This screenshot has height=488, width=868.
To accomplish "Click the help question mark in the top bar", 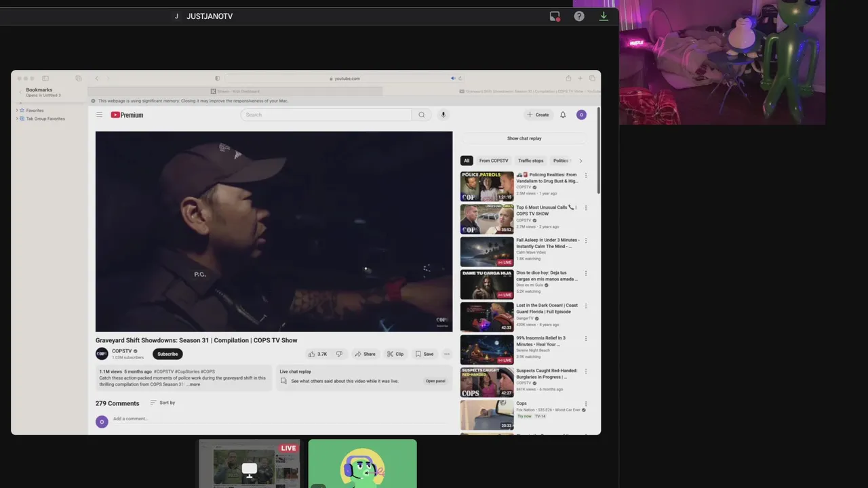I will (x=579, y=16).
